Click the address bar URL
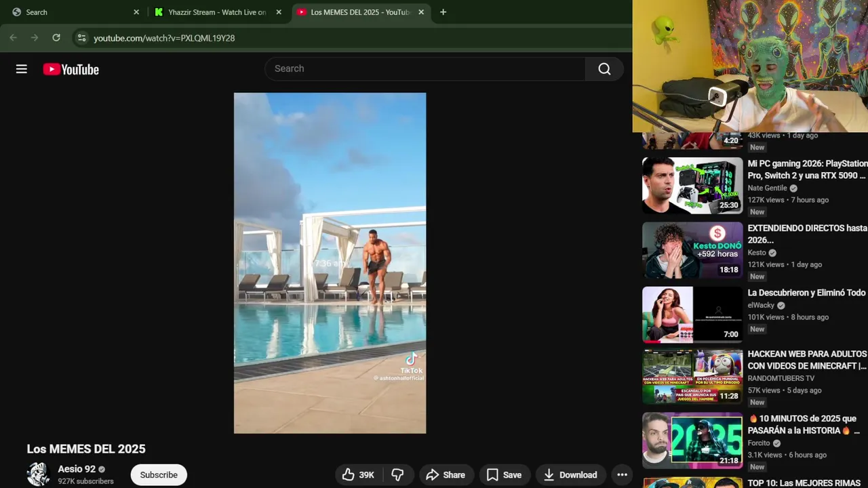The image size is (868, 488). [x=164, y=38]
